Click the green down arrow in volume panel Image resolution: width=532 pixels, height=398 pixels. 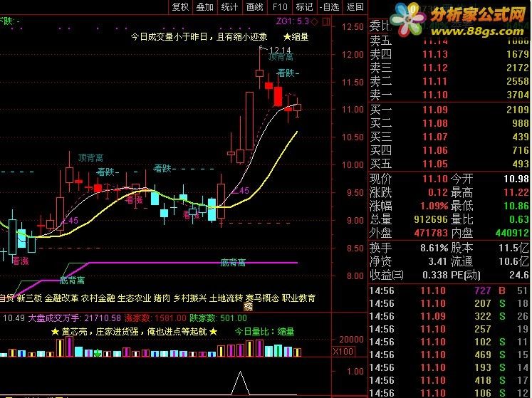(98, 353)
